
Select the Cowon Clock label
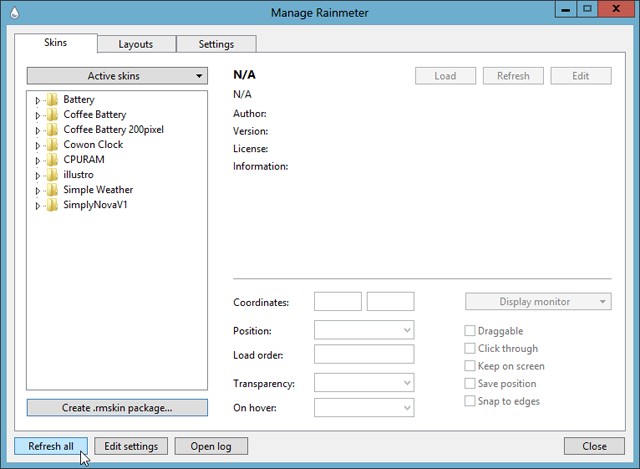(x=93, y=144)
